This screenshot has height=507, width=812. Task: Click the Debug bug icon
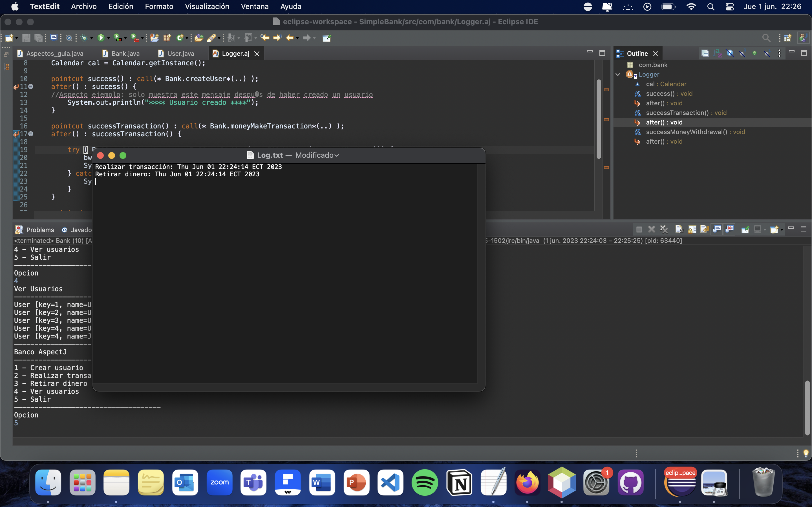tap(84, 38)
